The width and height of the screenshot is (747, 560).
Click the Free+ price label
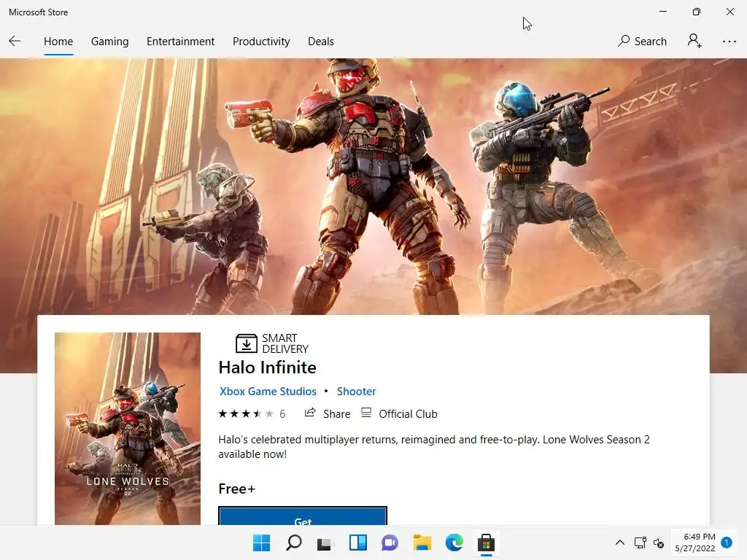(237, 489)
